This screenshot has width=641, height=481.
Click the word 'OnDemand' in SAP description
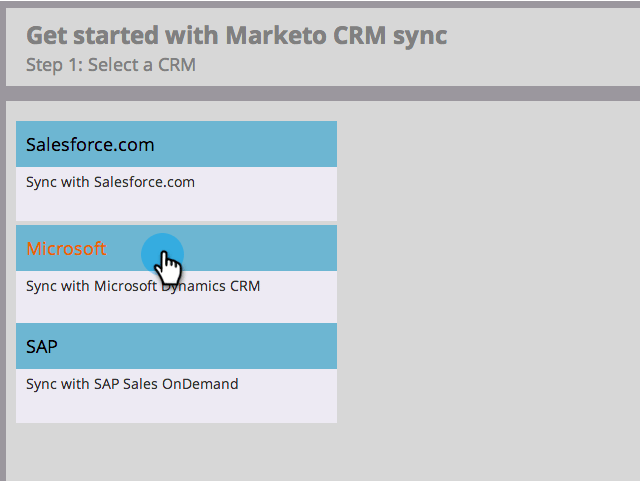207,383
